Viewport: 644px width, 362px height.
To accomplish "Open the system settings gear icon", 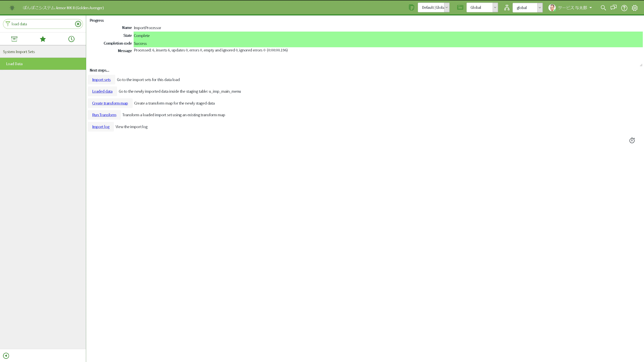I will (635, 8).
